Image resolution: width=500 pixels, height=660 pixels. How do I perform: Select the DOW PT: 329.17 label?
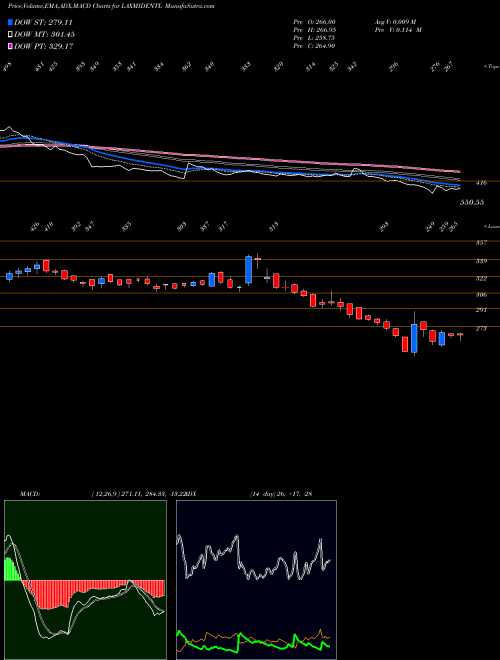pos(44,46)
